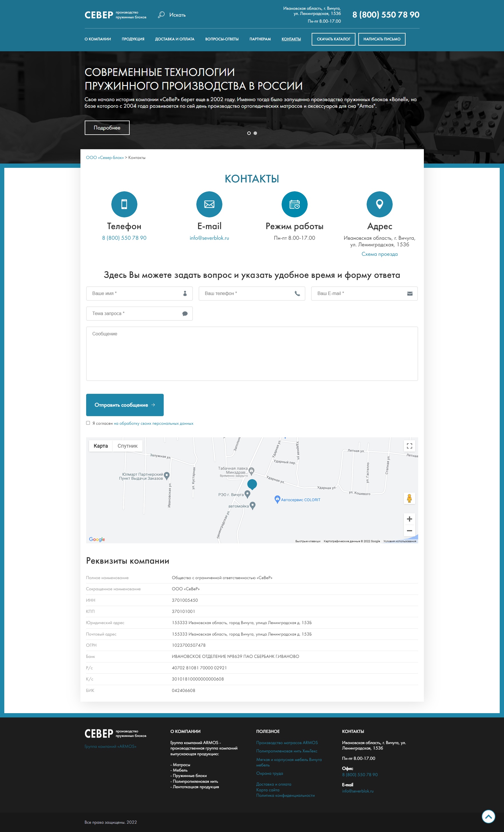Image resolution: width=504 pixels, height=832 pixels.
Task: Zoom in on the map
Action: point(409,519)
